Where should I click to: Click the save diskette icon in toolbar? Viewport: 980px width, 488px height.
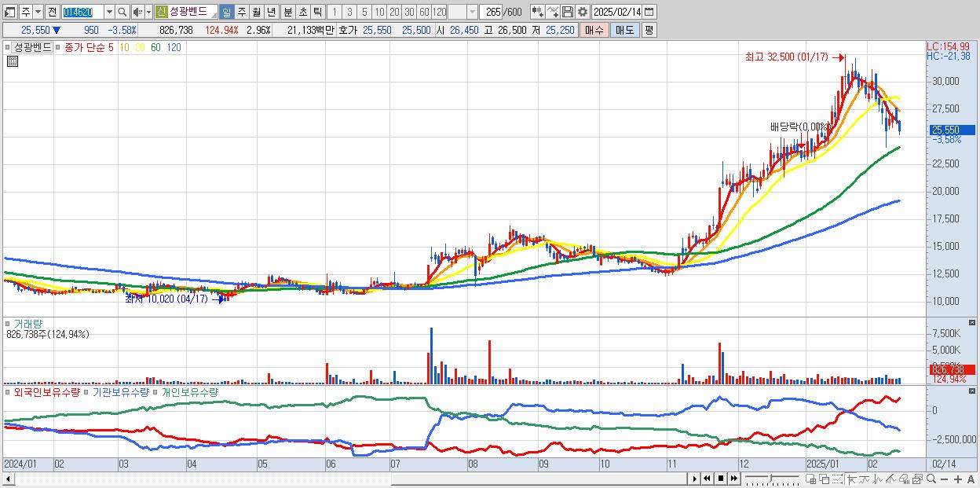tap(568, 12)
